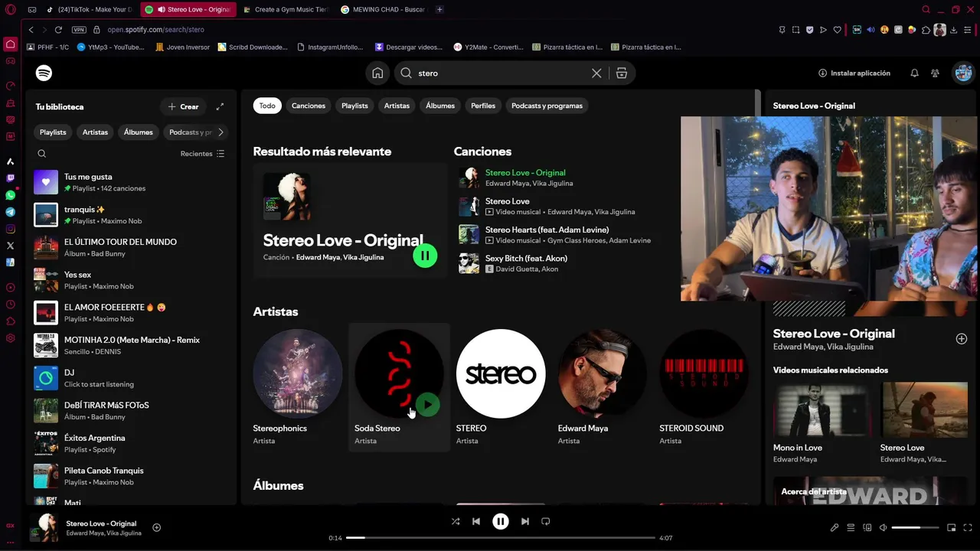This screenshot has width=980, height=551.
Task: Switch to TikTok browser tab
Action: [x=90, y=10]
